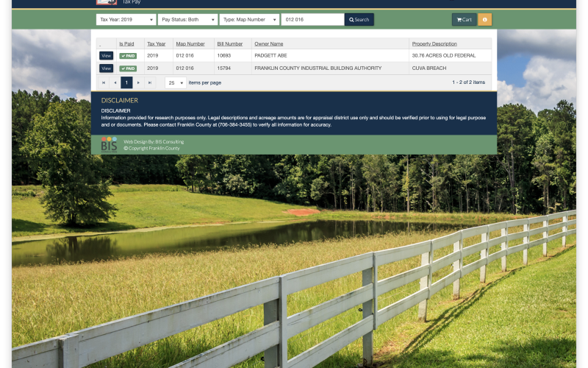Click the search field containing 012 016

(313, 20)
